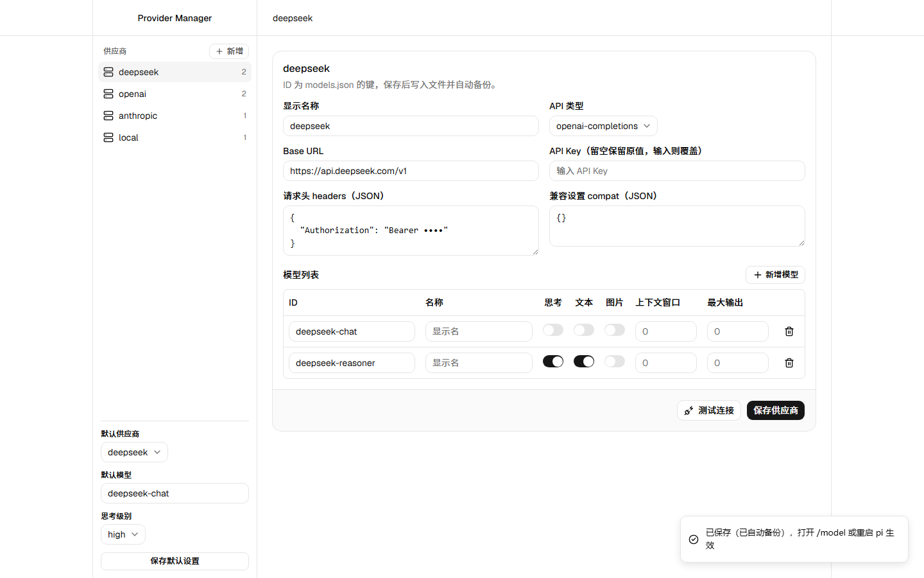This screenshot has width=924, height=578.
Task: Delete the deepseek-chat model row
Action: (789, 331)
